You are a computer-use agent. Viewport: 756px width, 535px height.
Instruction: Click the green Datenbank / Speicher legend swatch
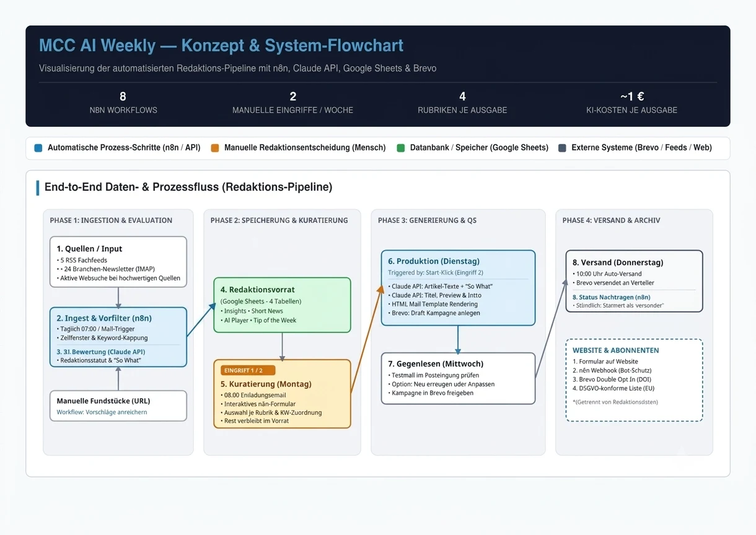(400, 148)
